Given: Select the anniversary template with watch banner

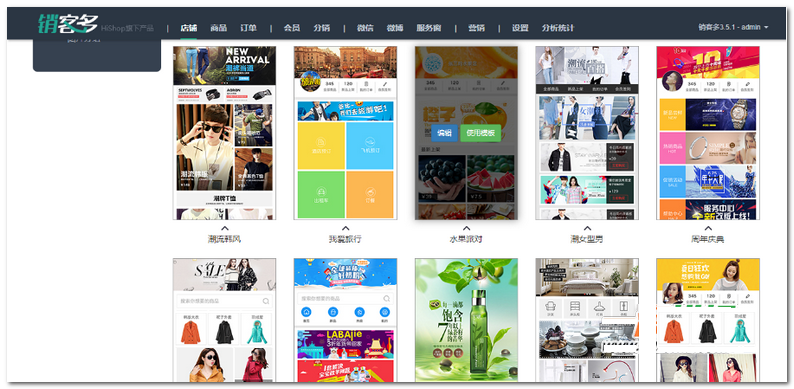Looking at the screenshot, I should tap(708, 133).
